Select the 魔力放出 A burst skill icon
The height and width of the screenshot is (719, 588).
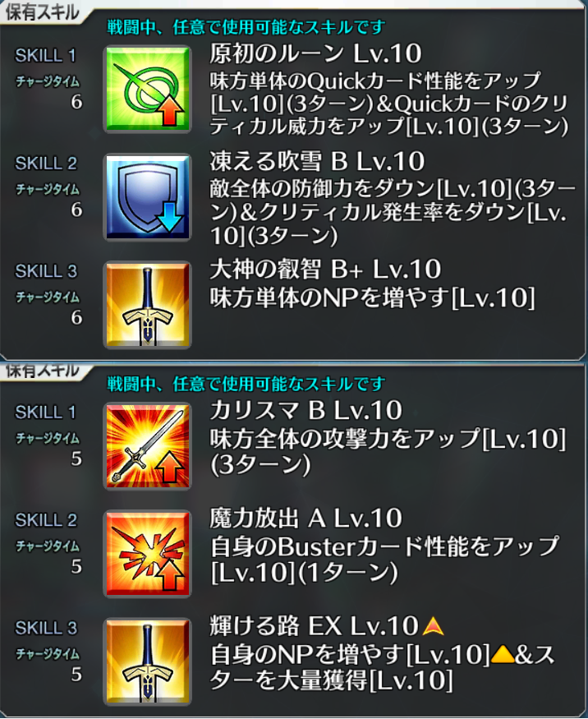(x=148, y=554)
